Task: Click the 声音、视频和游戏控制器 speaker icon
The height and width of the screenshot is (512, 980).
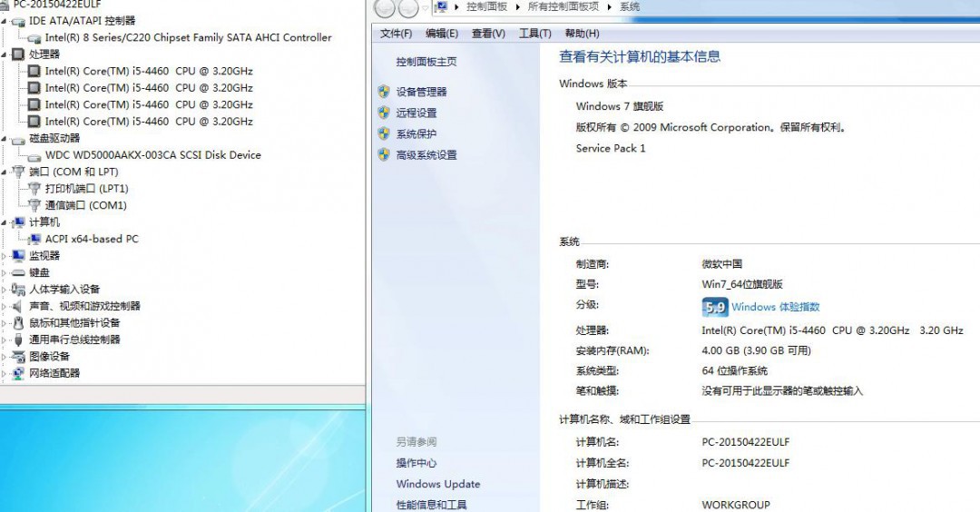Action: [18, 306]
